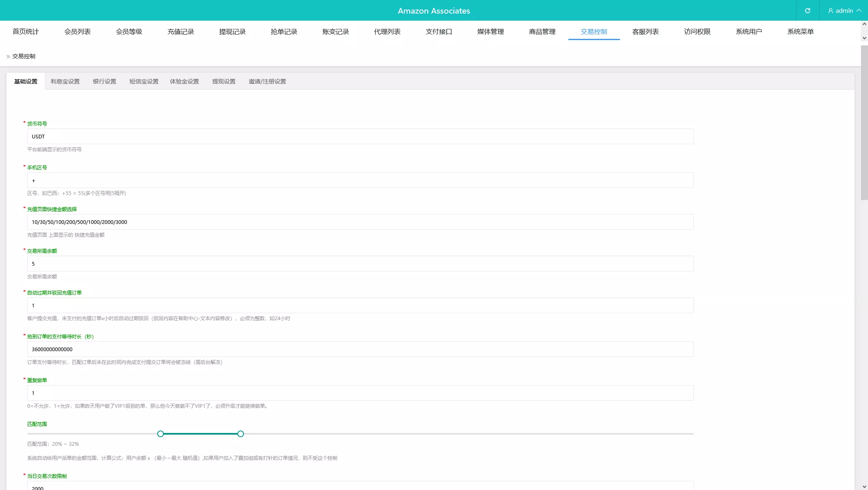Open the 系统菜单 navigation item
Viewport: 868px width, 490px height.
coord(801,31)
